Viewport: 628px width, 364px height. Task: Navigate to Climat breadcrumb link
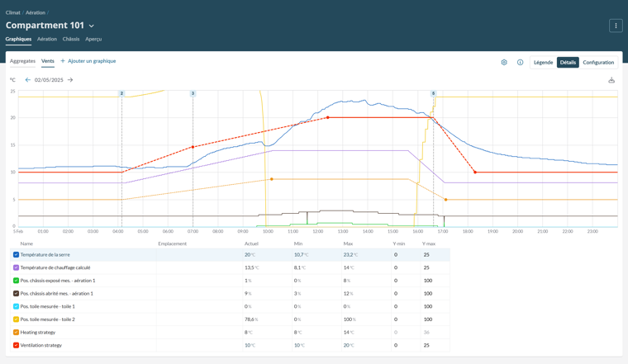tap(12, 12)
